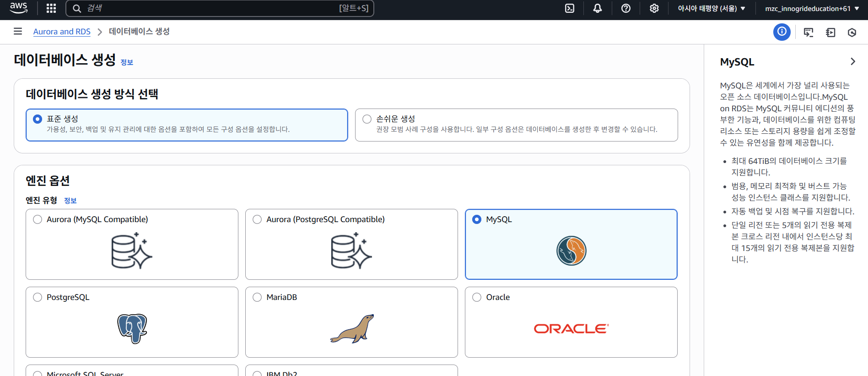The width and height of the screenshot is (868, 376).
Task: Focus the 검색 search field
Action: point(220,8)
